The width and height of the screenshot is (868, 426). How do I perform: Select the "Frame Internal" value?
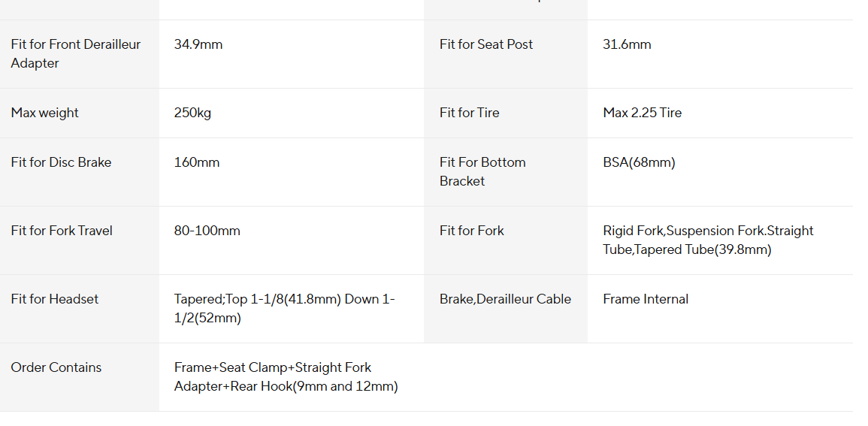click(x=646, y=299)
